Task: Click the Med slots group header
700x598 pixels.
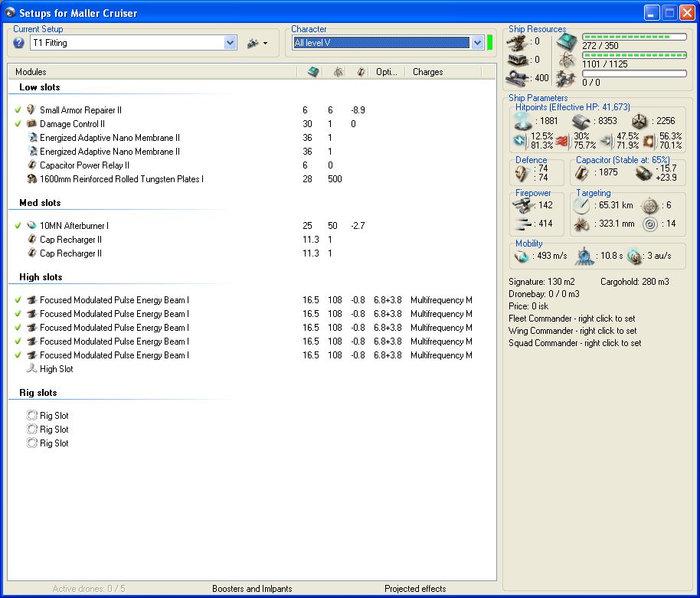Action: 40,203
